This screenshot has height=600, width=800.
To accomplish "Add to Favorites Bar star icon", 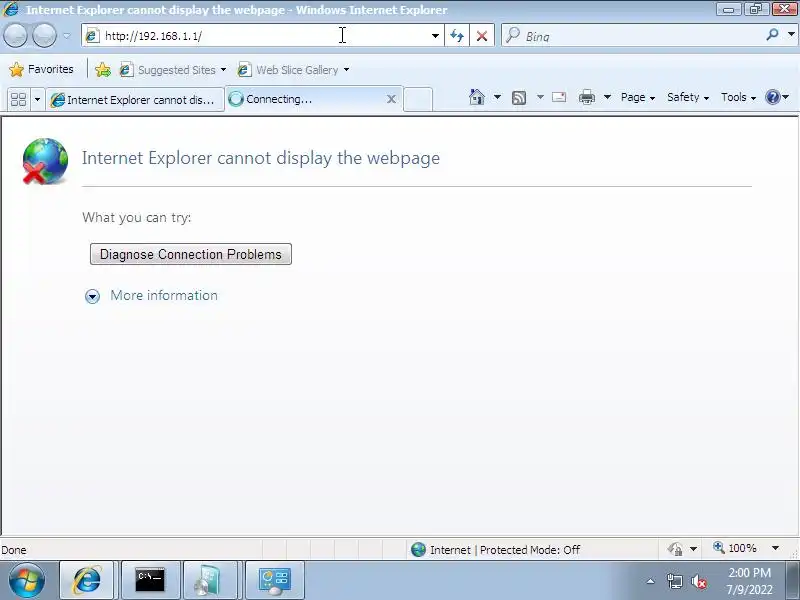I will 103,69.
